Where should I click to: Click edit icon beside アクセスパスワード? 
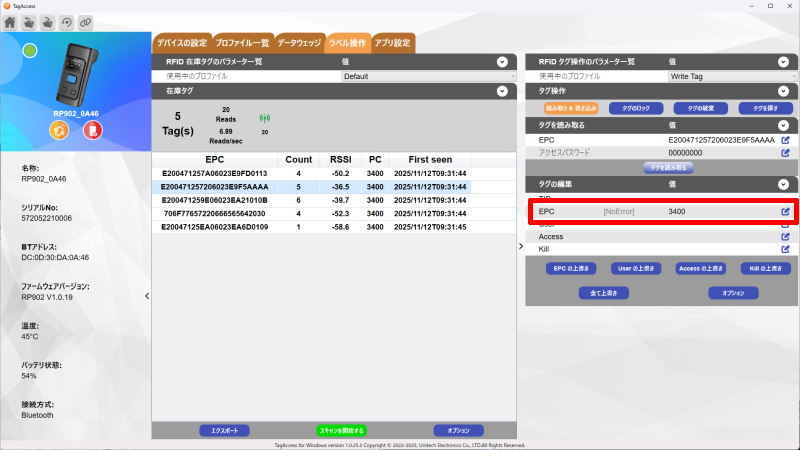tap(785, 153)
